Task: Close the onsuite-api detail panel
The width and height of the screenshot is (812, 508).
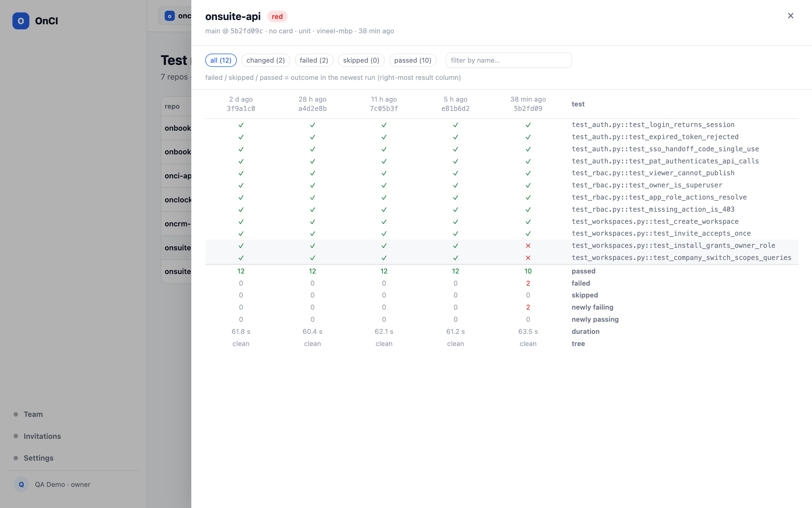Action: tap(790, 16)
